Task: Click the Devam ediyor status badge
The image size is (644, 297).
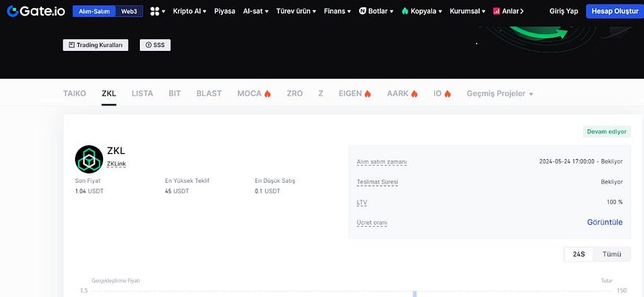Action: 606,132
